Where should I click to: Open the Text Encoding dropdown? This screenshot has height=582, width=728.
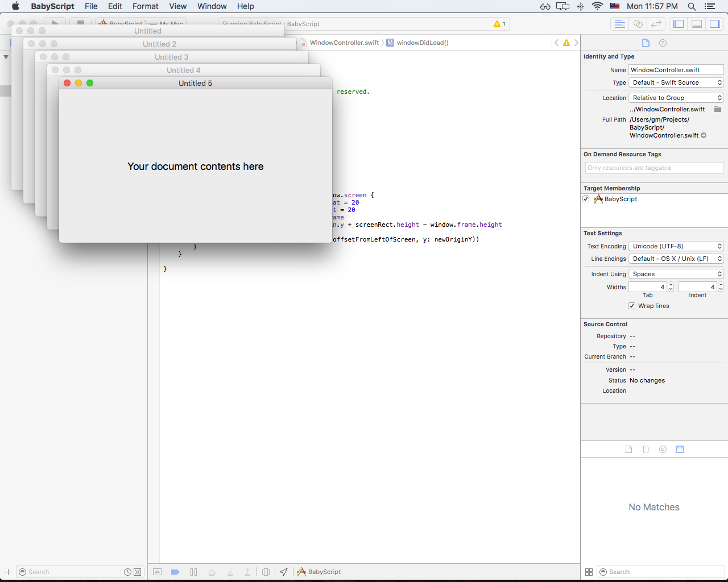tap(676, 246)
